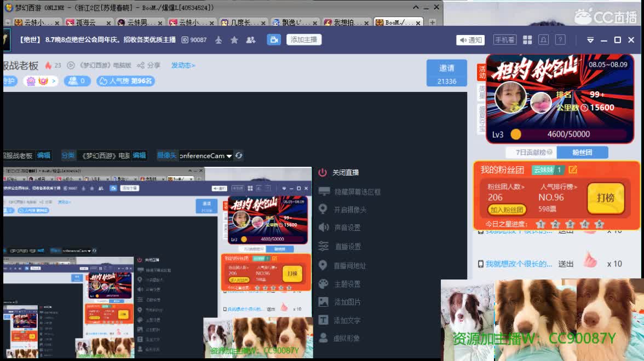Screen dimensions: 644x361
Task: Open the downward triangle menu in header
Action: tap(590, 40)
